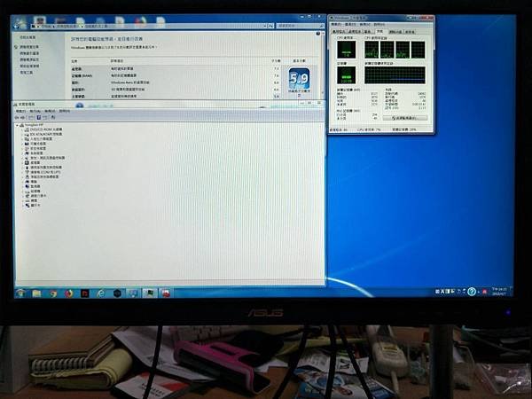This screenshot has width=532, height=399.
Task: Click the 5.9 base score badge
Action: point(299,78)
